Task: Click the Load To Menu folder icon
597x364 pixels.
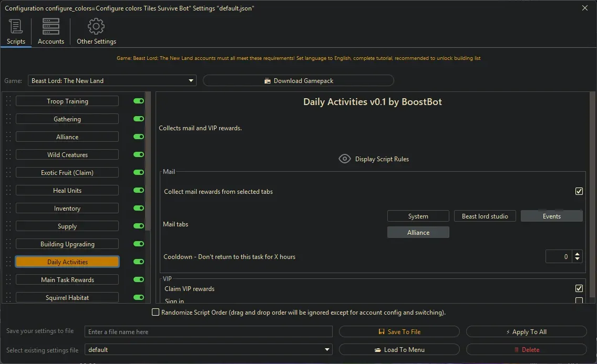Action: click(x=377, y=349)
